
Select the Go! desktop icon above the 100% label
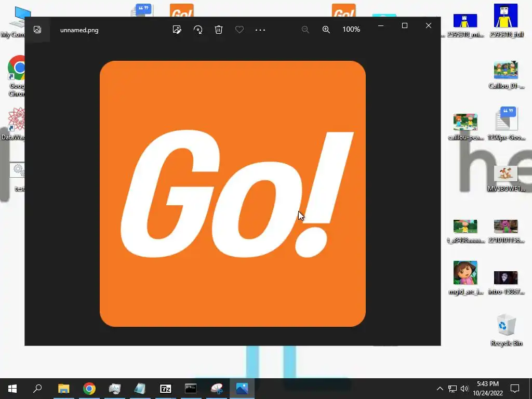point(344,10)
